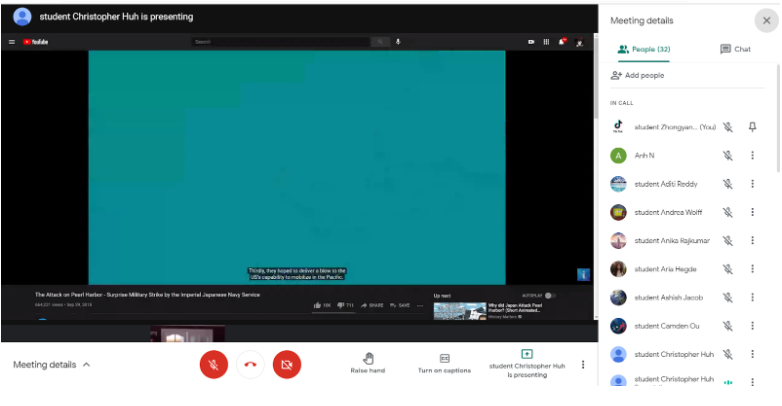Turn on captions
Image resolution: width=782 pixels, height=406 pixels.
[444, 364]
